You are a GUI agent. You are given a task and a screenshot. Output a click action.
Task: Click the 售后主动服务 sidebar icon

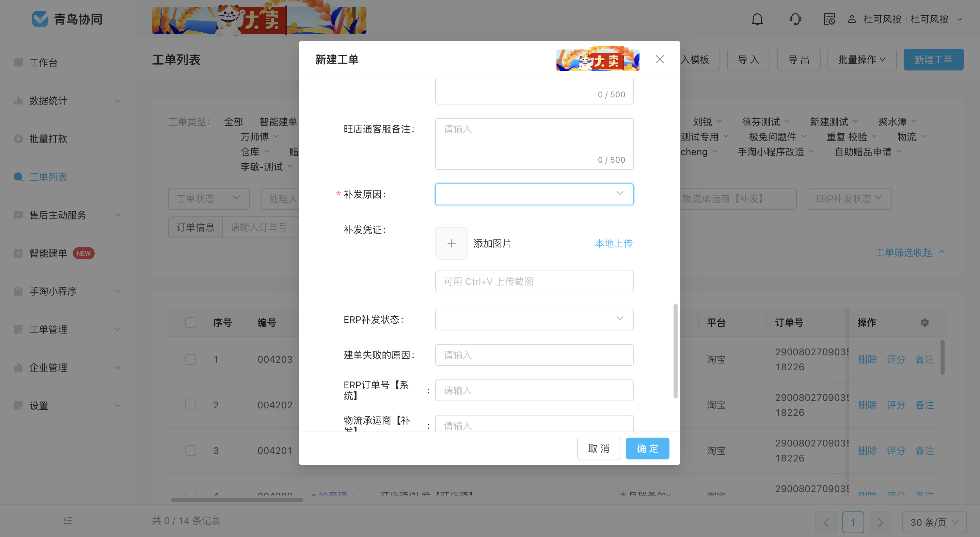(18, 215)
